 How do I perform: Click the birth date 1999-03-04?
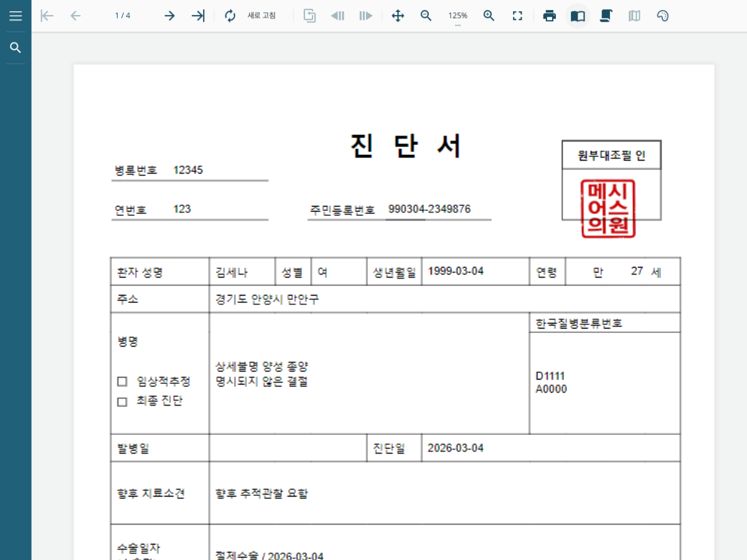pos(456,271)
